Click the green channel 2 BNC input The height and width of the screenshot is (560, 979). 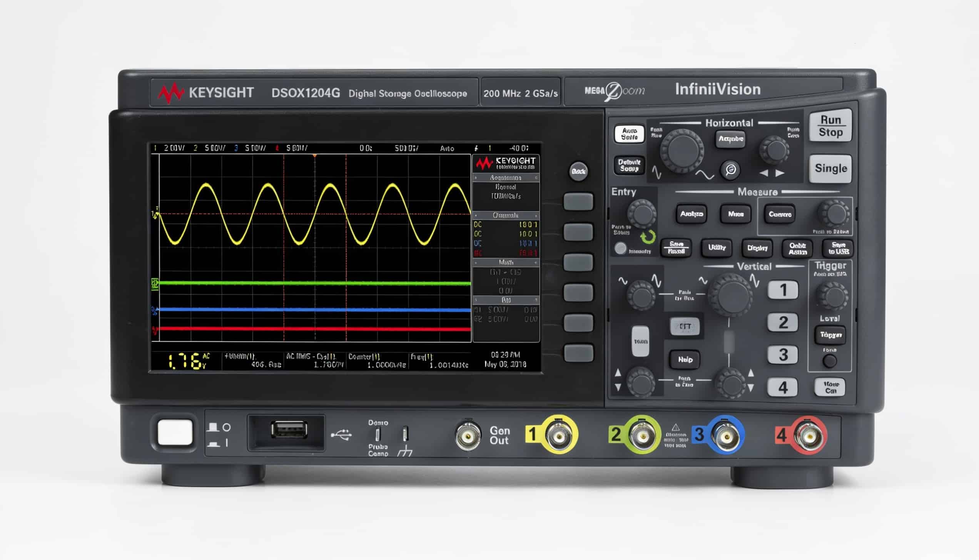point(642,435)
